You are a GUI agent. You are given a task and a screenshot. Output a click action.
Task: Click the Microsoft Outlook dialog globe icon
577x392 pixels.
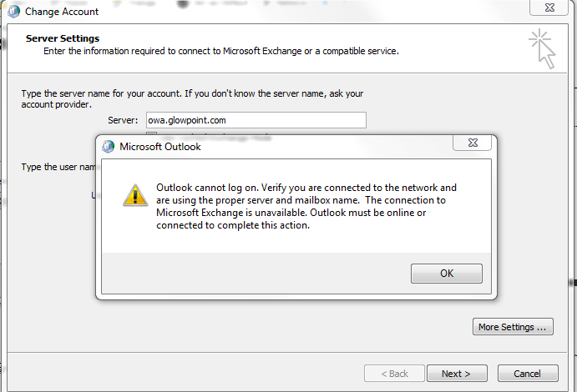(x=108, y=147)
